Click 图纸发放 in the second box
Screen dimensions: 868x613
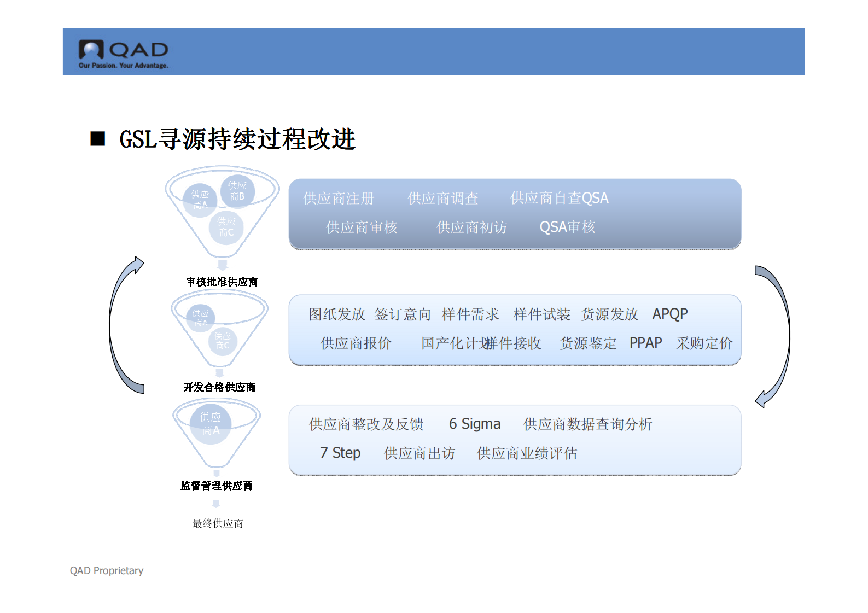tap(337, 314)
